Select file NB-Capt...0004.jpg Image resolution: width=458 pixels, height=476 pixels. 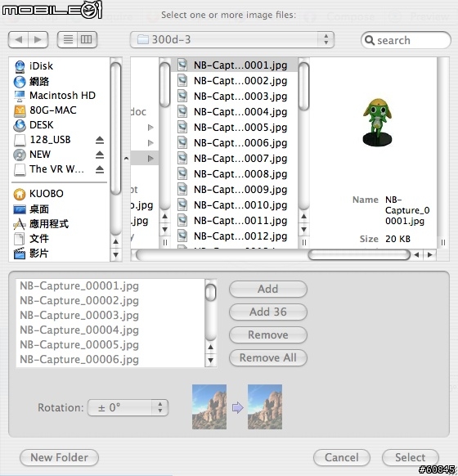(x=234, y=112)
